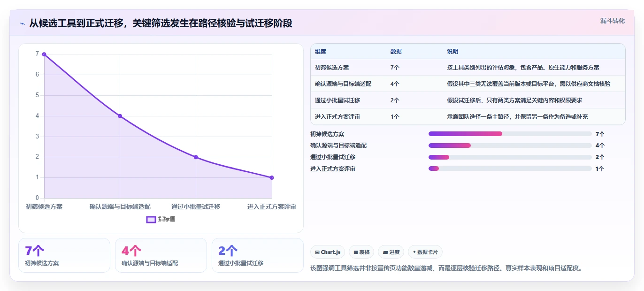Open the 2个 通过小批量试迁移 stat card
This screenshot has height=291, width=644.
pos(258,255)
